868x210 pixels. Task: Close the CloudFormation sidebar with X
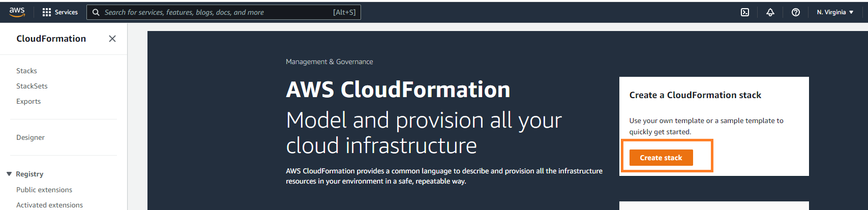tap(112, 39)
